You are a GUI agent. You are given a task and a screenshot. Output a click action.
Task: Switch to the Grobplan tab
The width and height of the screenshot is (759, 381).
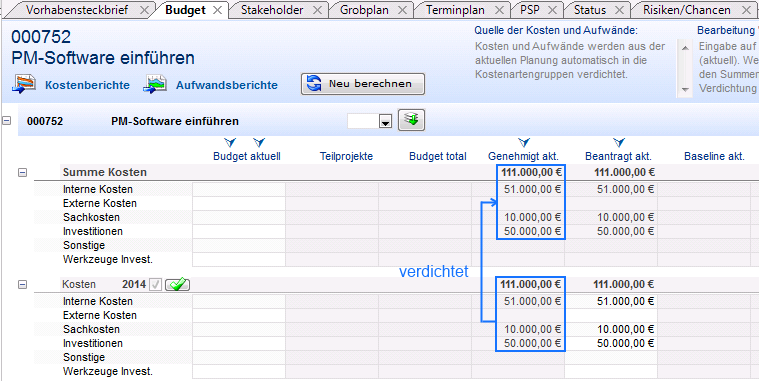pos(364,10)
